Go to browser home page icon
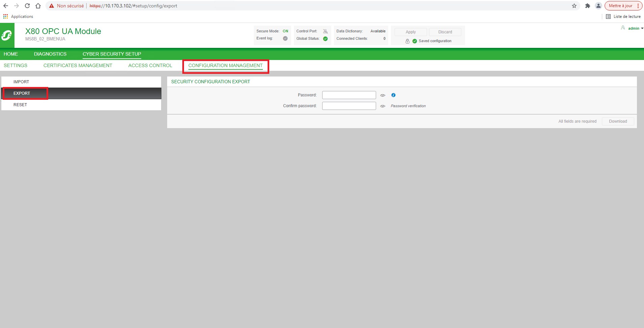This screenshot has height=328, width=644. [38, 6]
